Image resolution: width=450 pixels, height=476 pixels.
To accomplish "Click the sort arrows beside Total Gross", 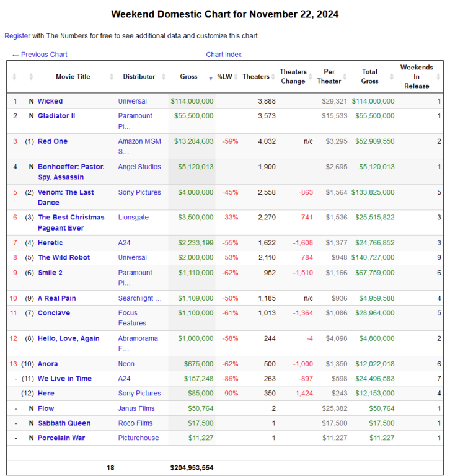I will 393,77.
